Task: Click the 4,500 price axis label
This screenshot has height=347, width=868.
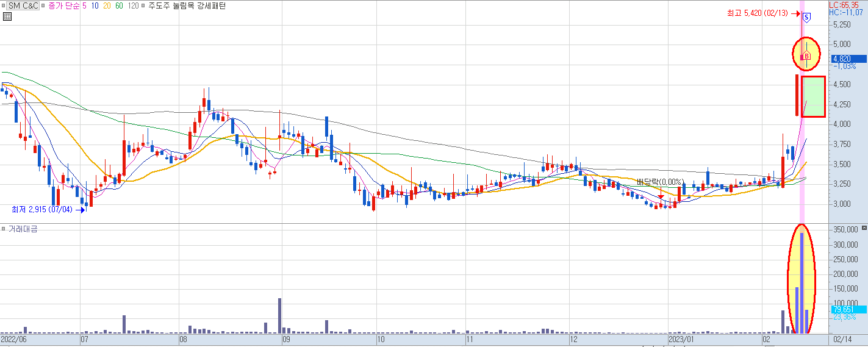Action: point(841,85)
